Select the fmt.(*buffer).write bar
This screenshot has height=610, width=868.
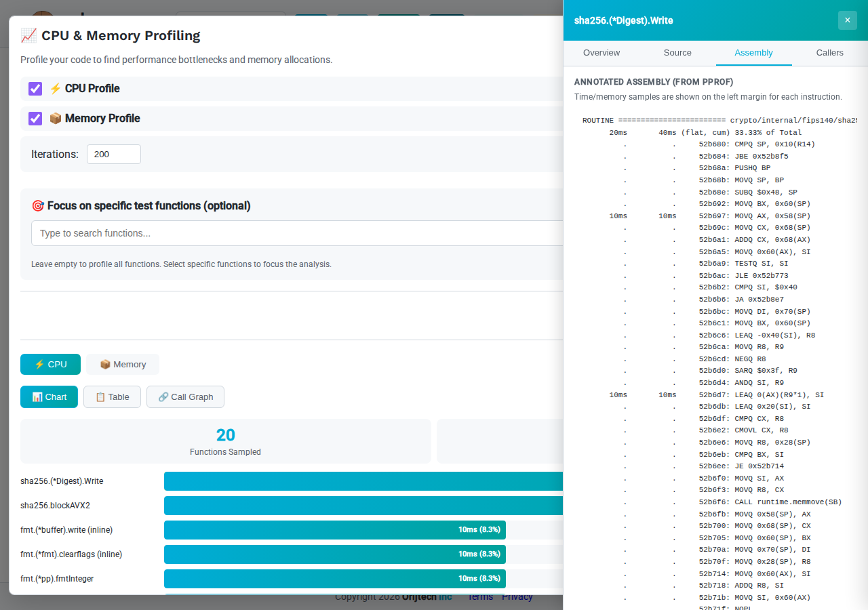(x=334, y=530)
